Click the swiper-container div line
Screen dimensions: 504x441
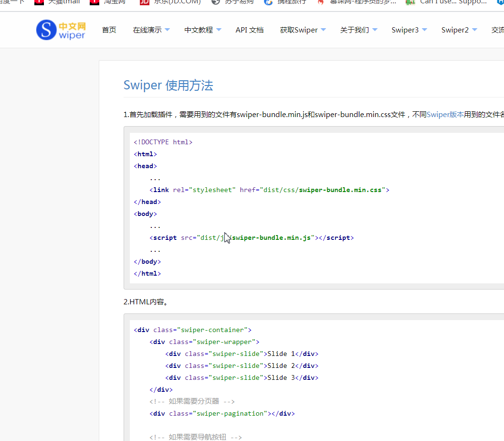click(x=192, y=330)
